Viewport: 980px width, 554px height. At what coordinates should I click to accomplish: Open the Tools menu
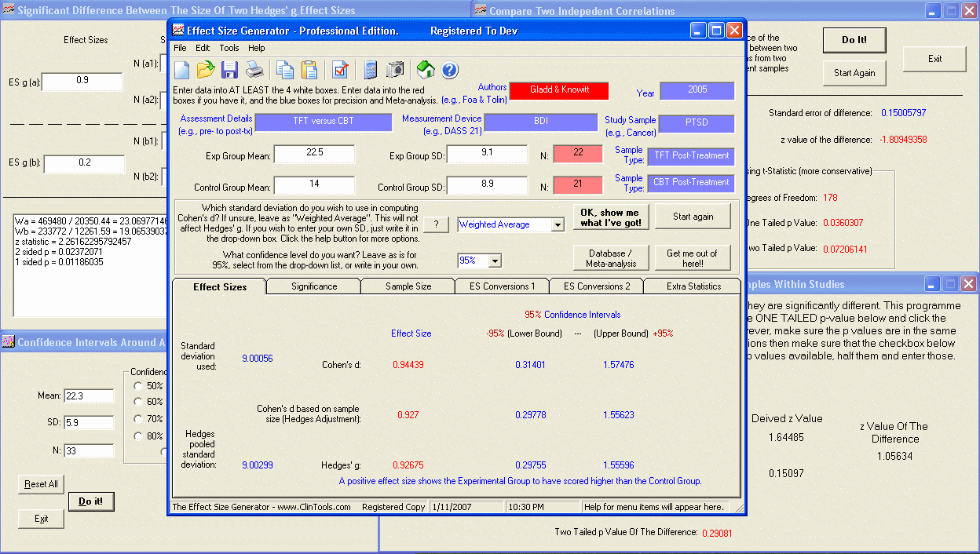229,48
